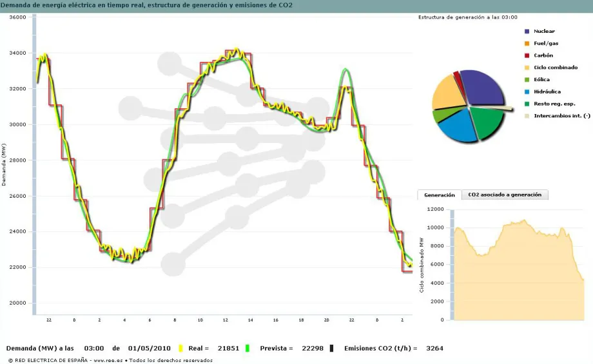
Task: Click the orange Fuel/gas legend square
Action: click(x=527, y=44)
